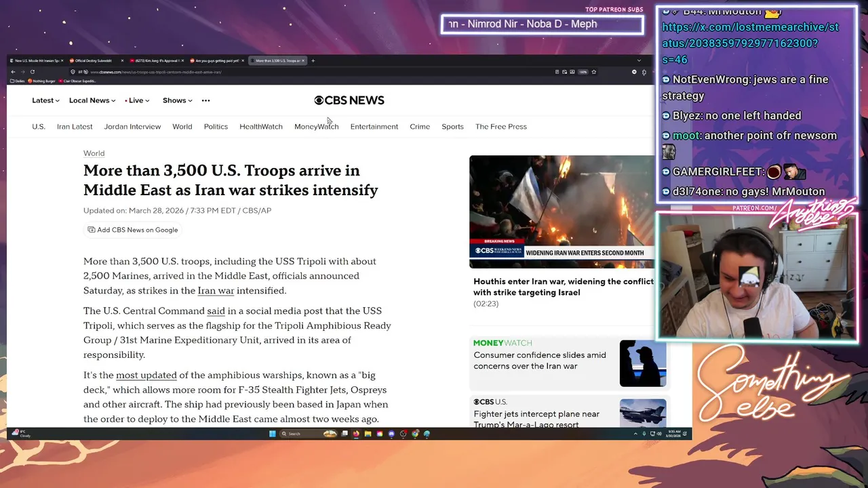Bookmark this page with the star icon
Image resolution: width=868 pixels, height=488 pixels.
coord(593,72)
